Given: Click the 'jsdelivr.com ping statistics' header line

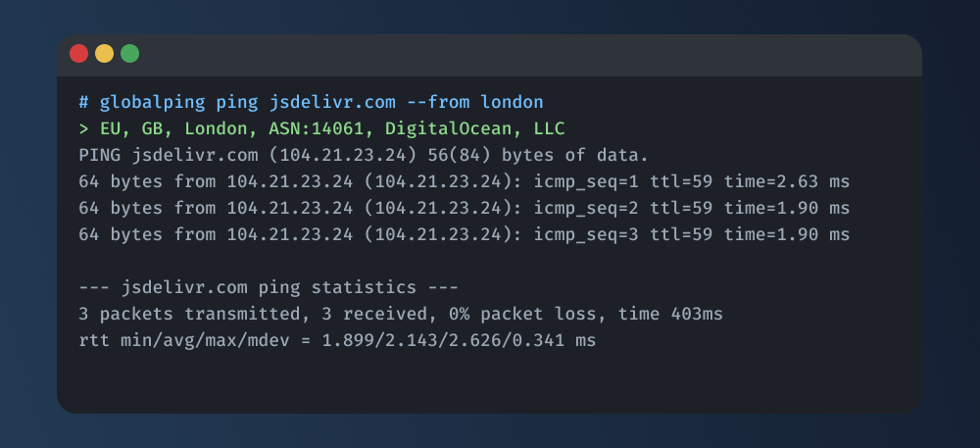Looking at the screenshot, I should tap(269, 287).
